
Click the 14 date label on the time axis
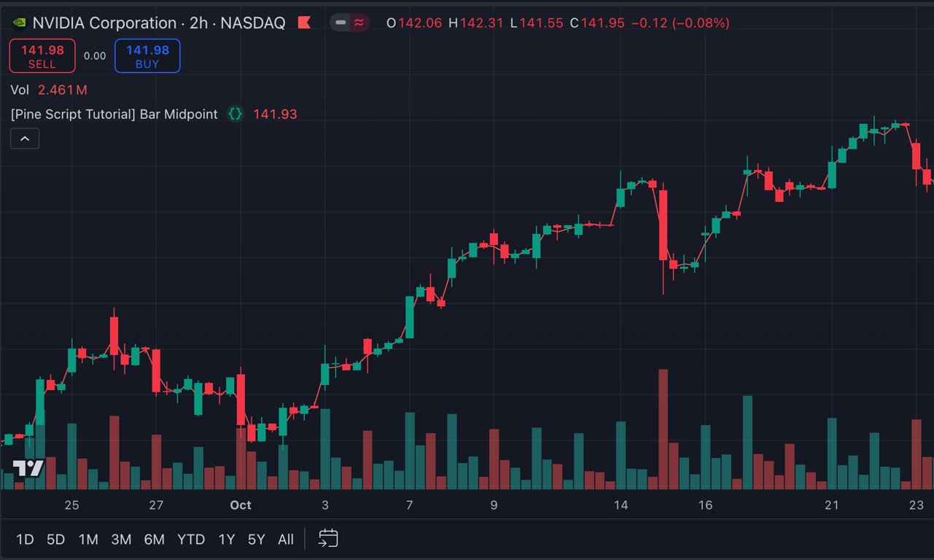pos(620,505)
